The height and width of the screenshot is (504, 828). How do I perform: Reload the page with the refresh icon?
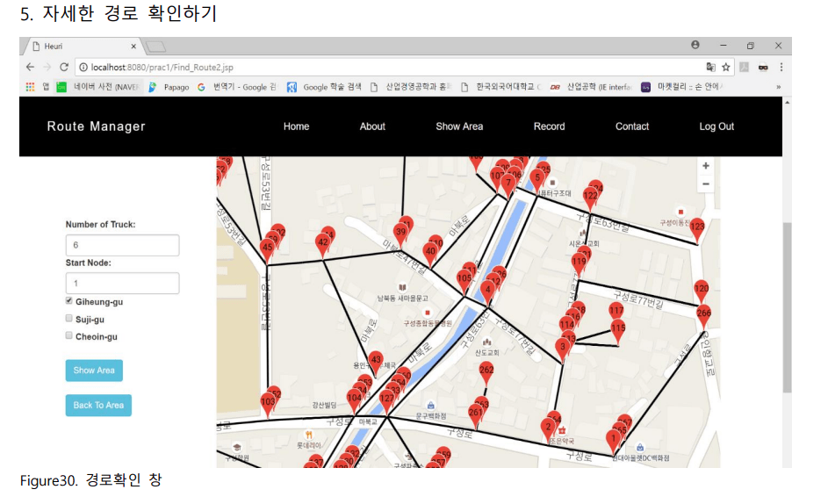64,67
